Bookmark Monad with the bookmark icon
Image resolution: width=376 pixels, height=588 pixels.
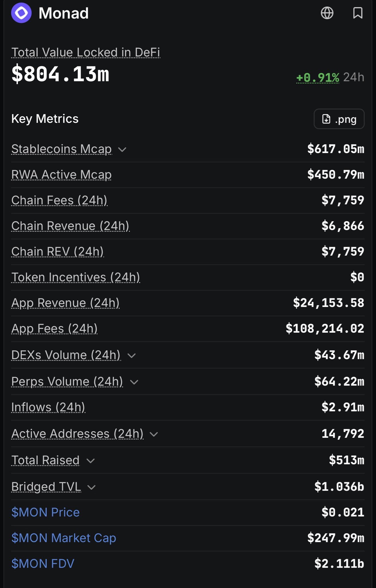tap(358, 13)
